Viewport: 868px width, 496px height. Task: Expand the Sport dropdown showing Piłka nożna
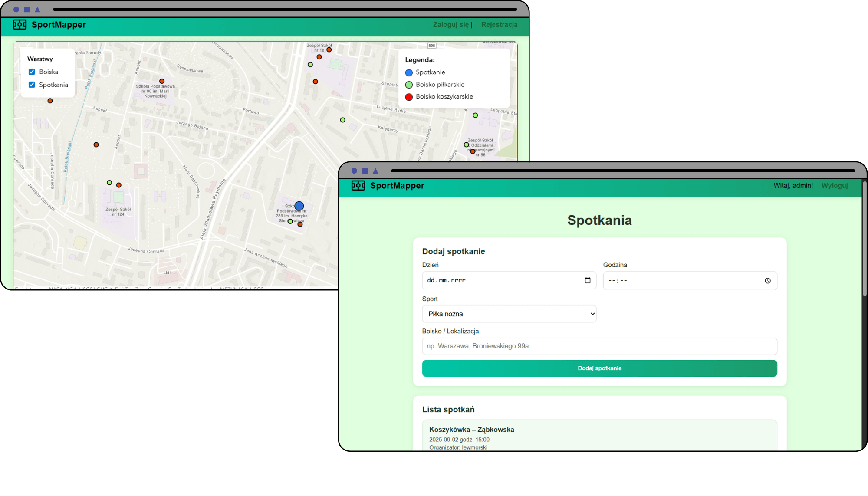pyautogui.click(x=509, y=314)
